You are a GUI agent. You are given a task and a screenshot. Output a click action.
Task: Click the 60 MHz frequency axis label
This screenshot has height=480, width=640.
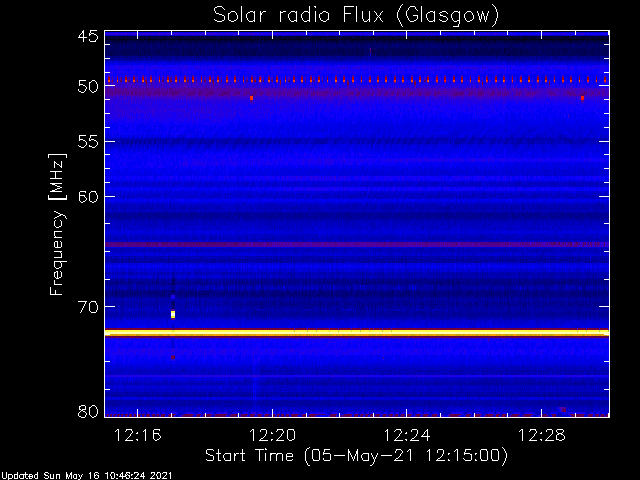click(x=88, y=197)
